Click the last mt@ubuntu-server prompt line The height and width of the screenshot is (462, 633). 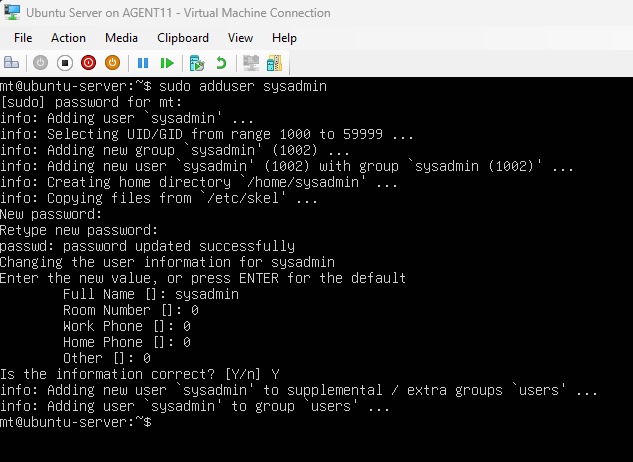pos(76,422)
